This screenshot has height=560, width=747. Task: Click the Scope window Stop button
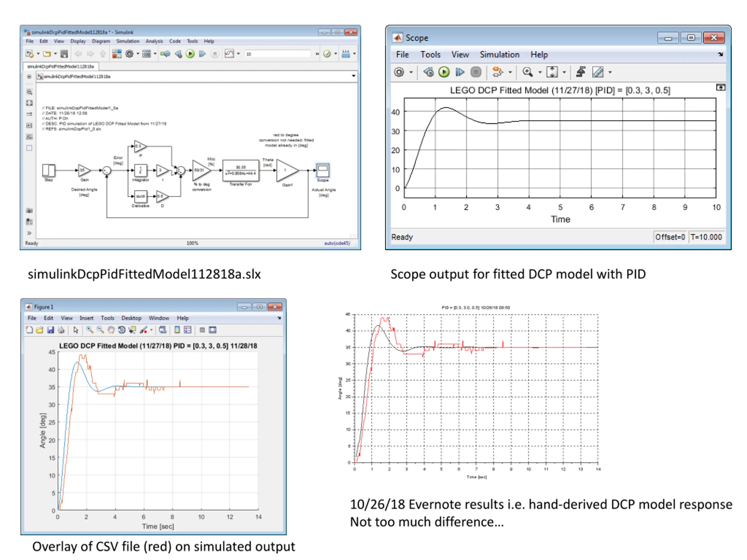(476, 72)
